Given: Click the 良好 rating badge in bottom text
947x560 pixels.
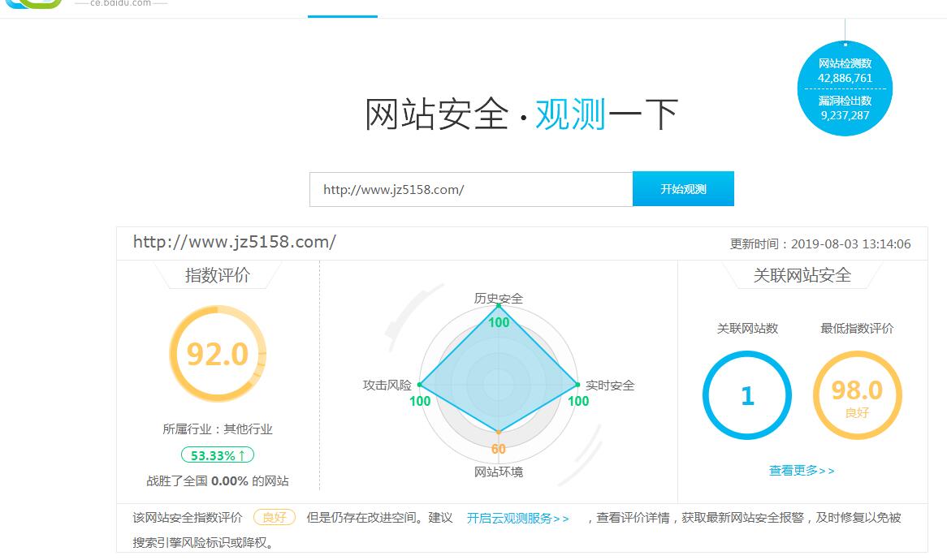Looking at the screenshot, I should pos(275,517).
